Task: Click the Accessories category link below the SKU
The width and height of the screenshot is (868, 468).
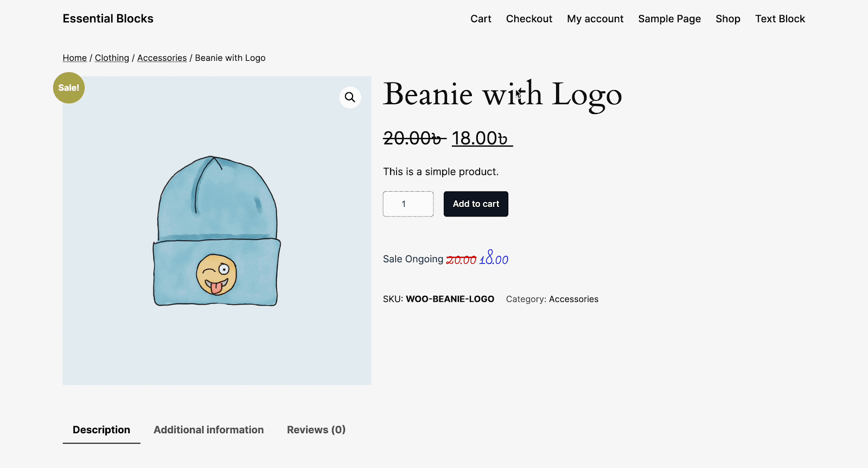Action: (573, 299)
